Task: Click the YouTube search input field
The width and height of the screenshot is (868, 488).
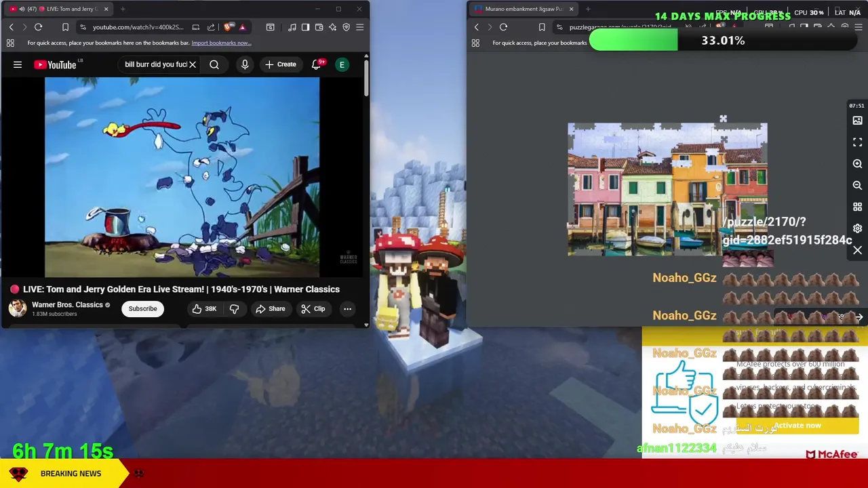Action: 156,64
